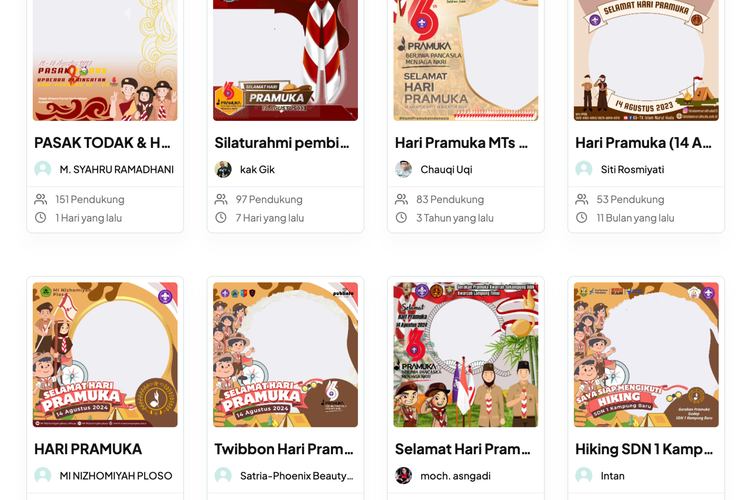Screen dimensions: 750x500
Task: Open the HARI PRAMUKA title link
Action: tap(88, 449)
